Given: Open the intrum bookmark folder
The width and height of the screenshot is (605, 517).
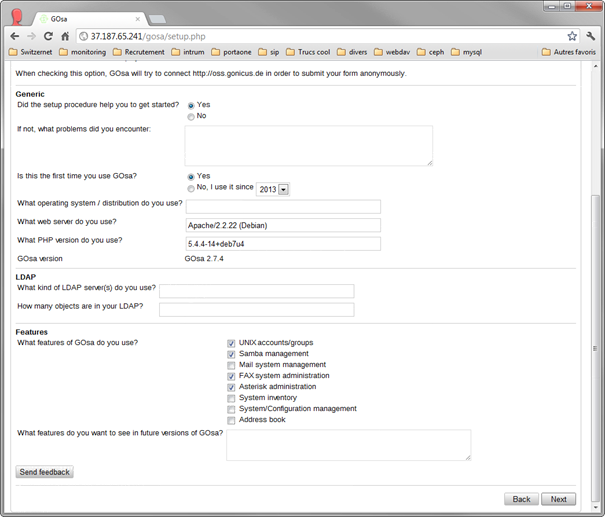Looking at the screenshot, I should click(188, 52).
